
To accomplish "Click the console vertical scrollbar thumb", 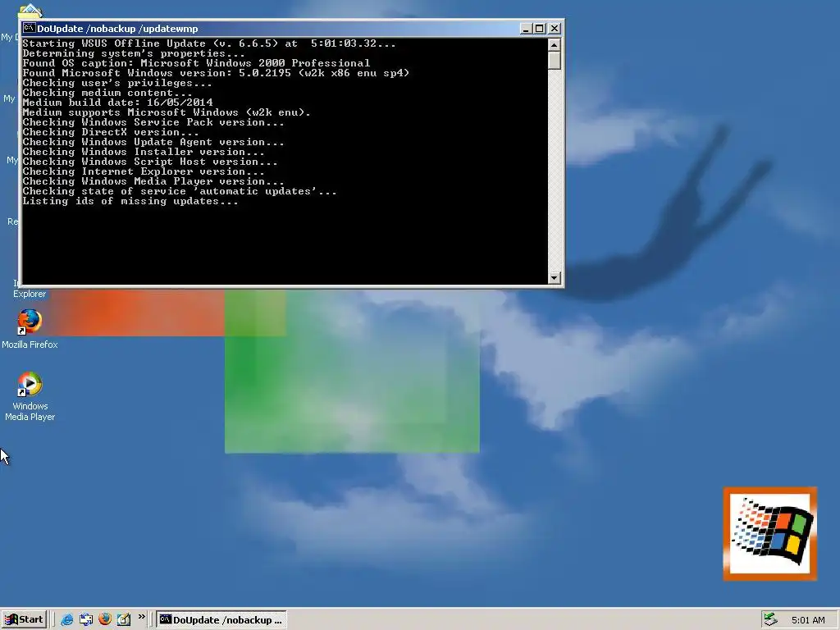I will pos(555,61).
